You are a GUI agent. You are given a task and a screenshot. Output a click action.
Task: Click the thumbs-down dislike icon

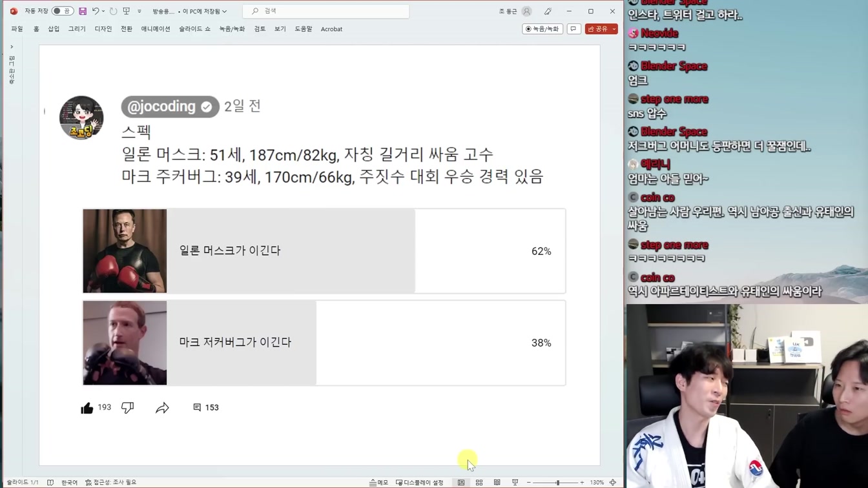click(127, 407)
